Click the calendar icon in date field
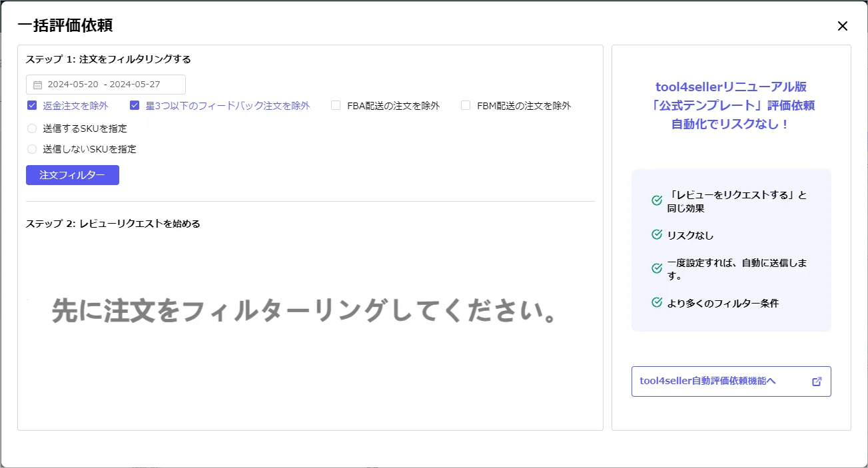Image resolution: width=868 pixels, height=468 pixels. point(37,85)
